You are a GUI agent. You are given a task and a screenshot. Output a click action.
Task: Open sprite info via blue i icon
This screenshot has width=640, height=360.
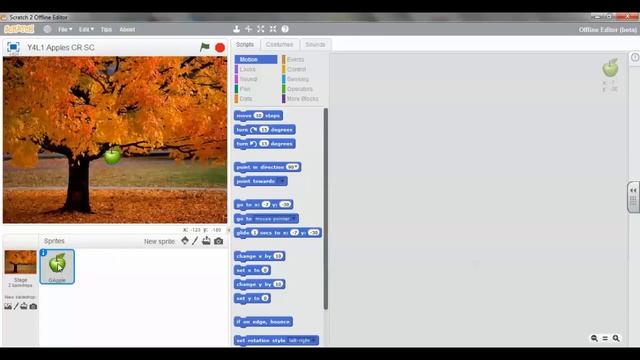click(43, 253)
